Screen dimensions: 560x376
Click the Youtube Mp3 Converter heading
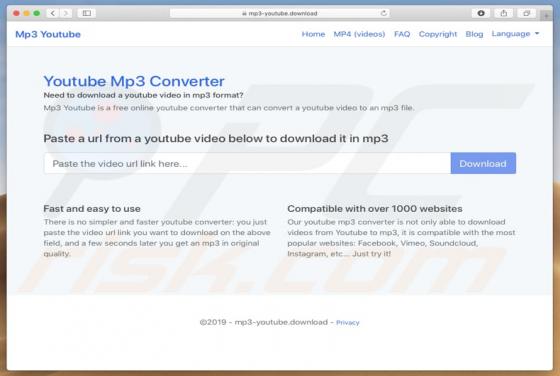(134, 81)
